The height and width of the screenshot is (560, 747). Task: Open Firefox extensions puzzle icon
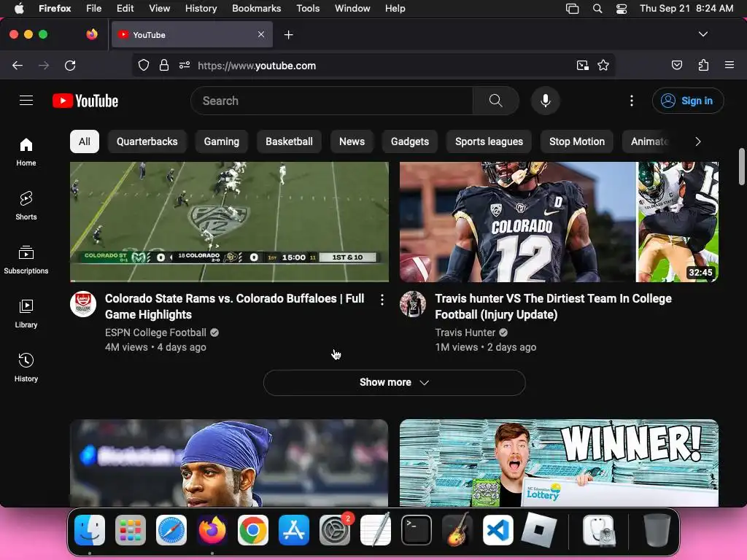pyautogui.click(x=703, y=65)
